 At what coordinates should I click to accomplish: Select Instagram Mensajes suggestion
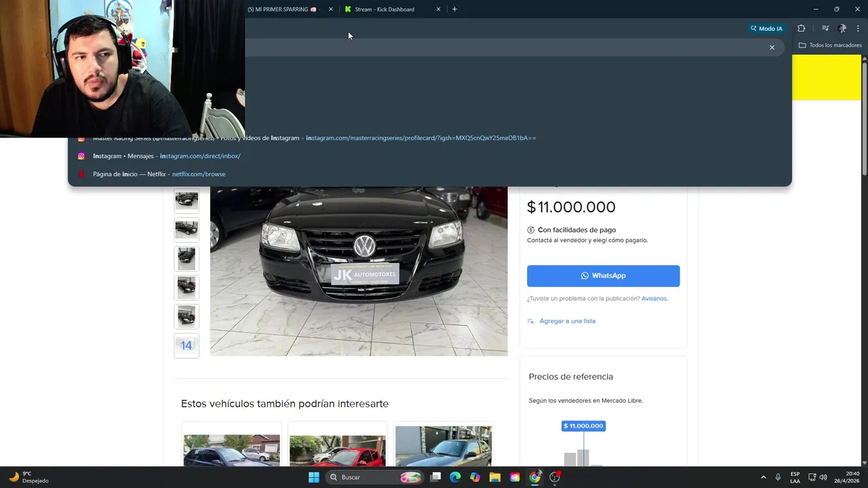point(429,156)
